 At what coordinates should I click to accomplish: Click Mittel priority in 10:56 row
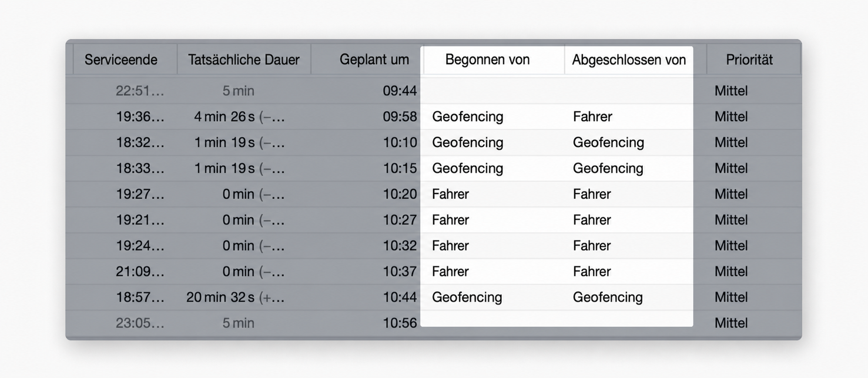(x=731, y=323)
